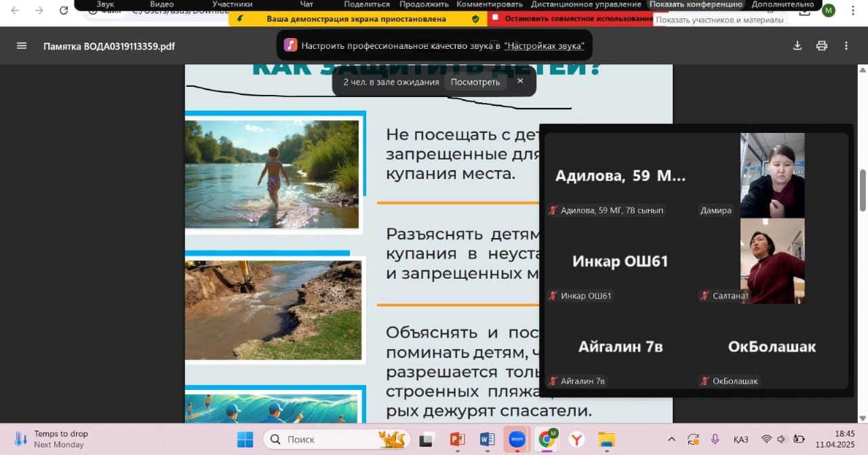
Task: Show hidden system tray icons chevron
Action: (x=671, y=439)
